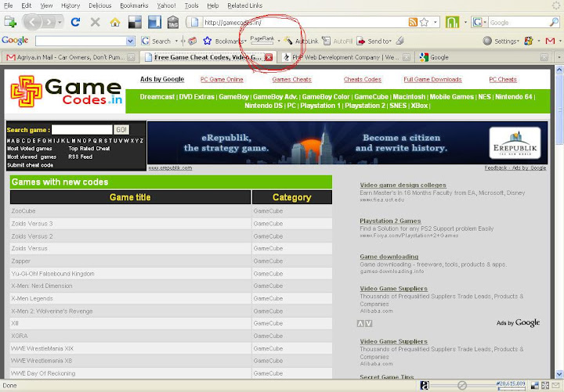This screenshot has width=564, height=392.
Task: Open the tab list dropdown arrow
Action: (559, 57)
